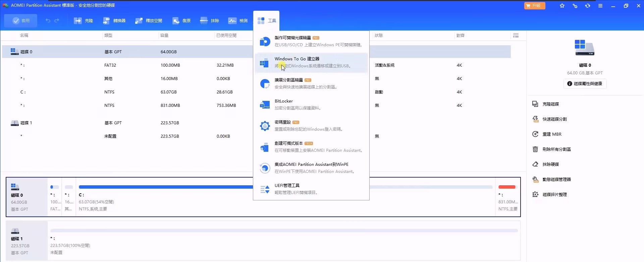Open the 抹除 wipe tool
This screenshot has width=644, height=262.
[x=210, y=21]
